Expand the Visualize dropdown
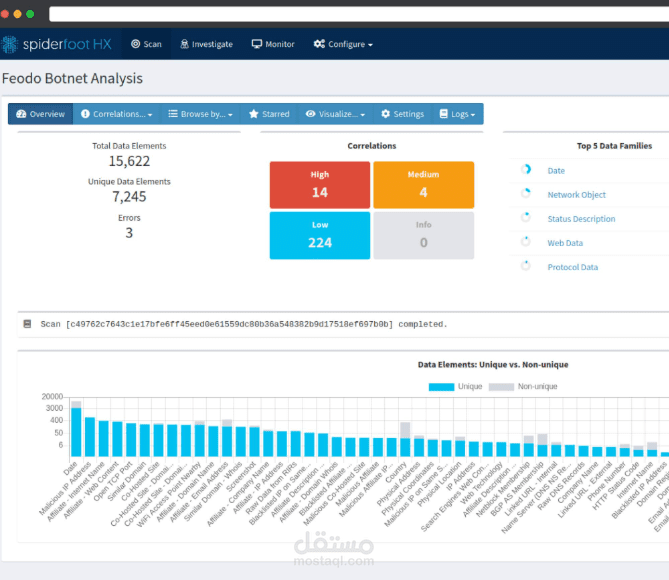This screenshot has width=669, height=580. click(x=335, y=114)
